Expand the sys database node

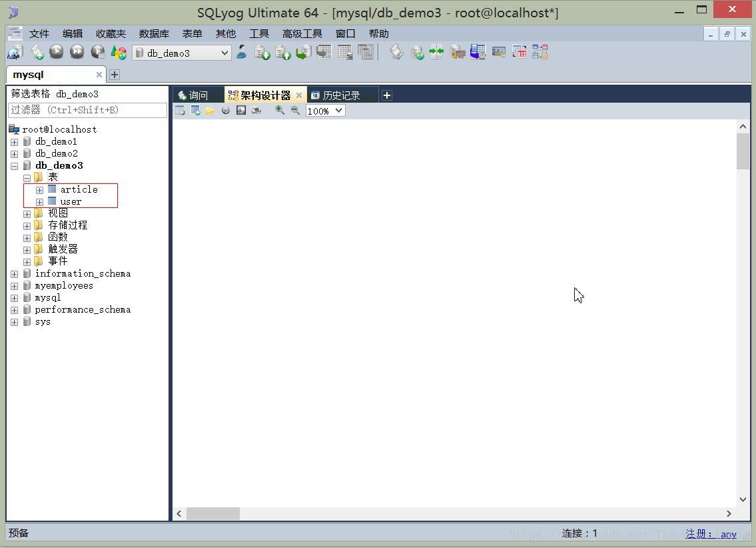tap(15, 322)
